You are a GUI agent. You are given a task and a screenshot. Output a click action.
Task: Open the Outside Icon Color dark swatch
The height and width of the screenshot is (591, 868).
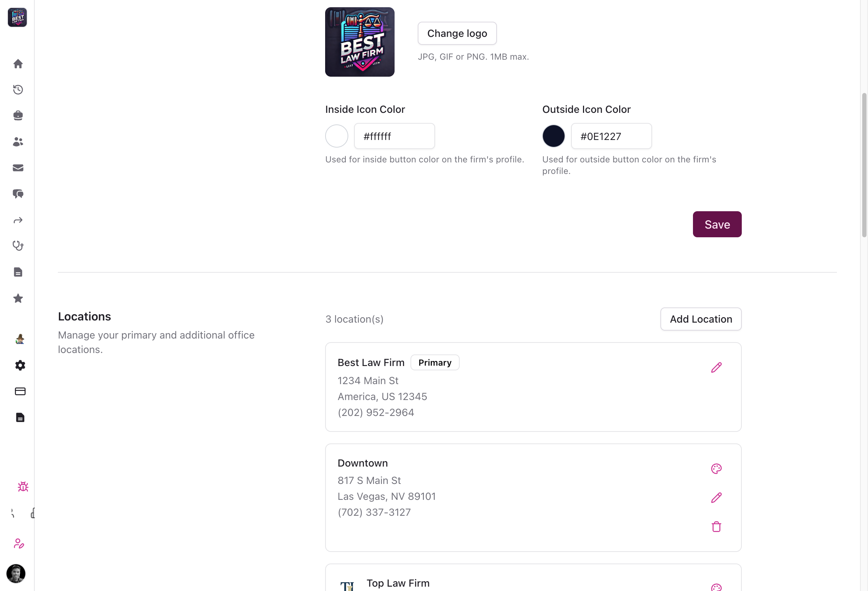coord(553,136)
